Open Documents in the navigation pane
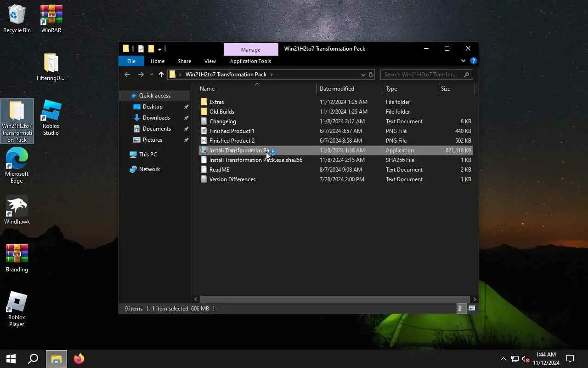 pos(157,129)
